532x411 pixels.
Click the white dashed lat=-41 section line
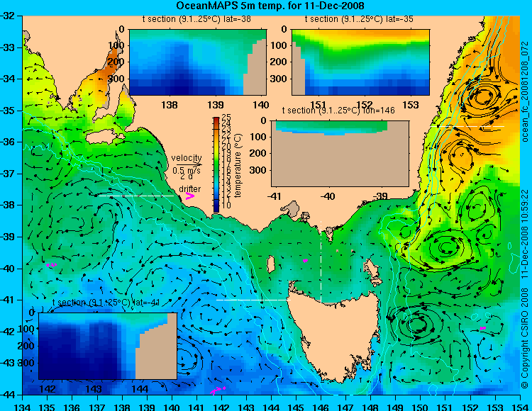pos(253,300)
